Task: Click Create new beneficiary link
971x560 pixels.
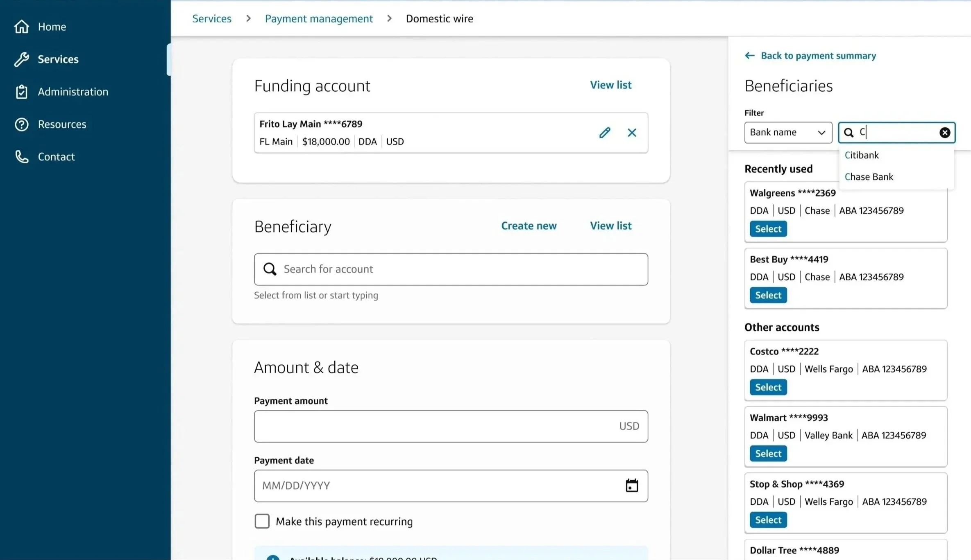Action: 529,226
